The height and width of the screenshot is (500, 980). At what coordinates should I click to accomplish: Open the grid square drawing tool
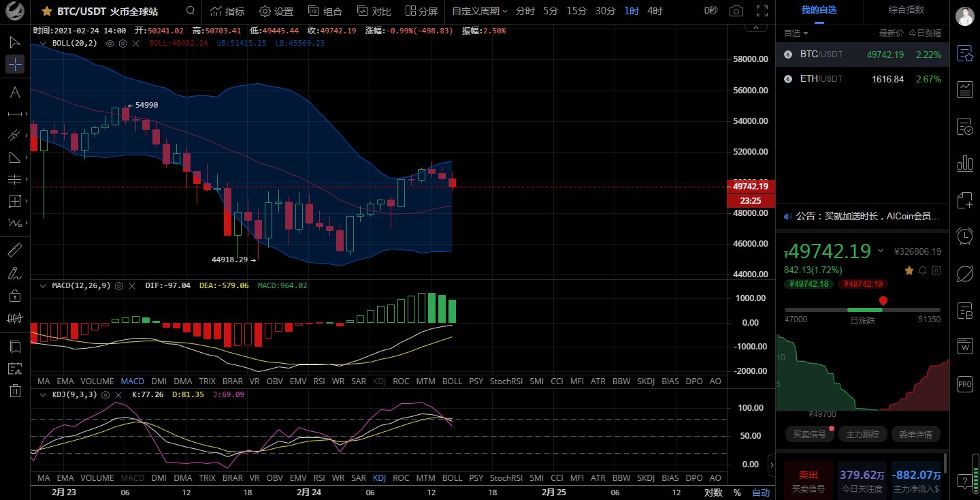pyautogui.click(x=15, y=201)
